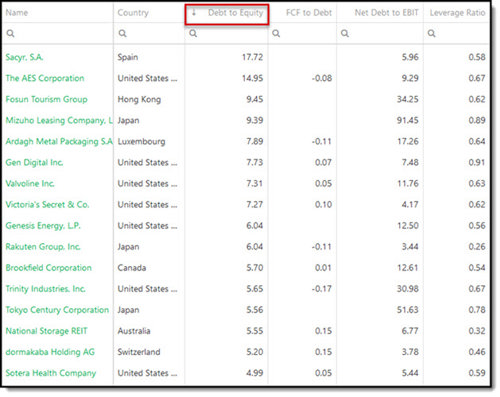500x397 pixels.
Task: Select the Spain country cell
Action: coord(128,57)
